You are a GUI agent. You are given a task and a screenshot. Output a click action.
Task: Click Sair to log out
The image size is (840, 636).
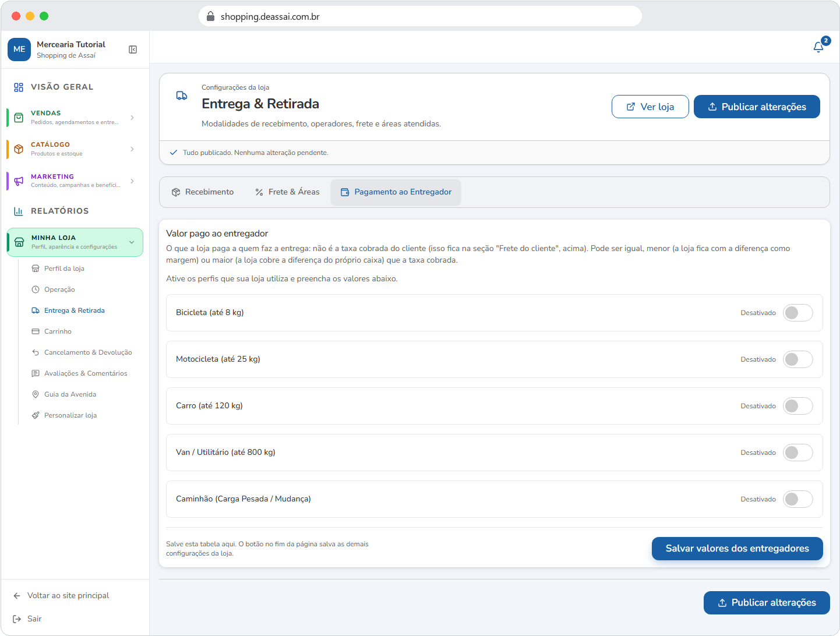click(27, 619)
